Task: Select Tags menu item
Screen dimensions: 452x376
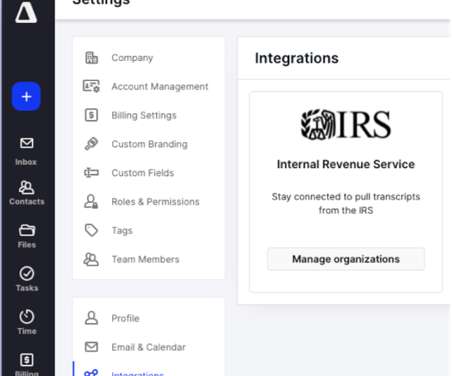Action: [x=122, y=231]
